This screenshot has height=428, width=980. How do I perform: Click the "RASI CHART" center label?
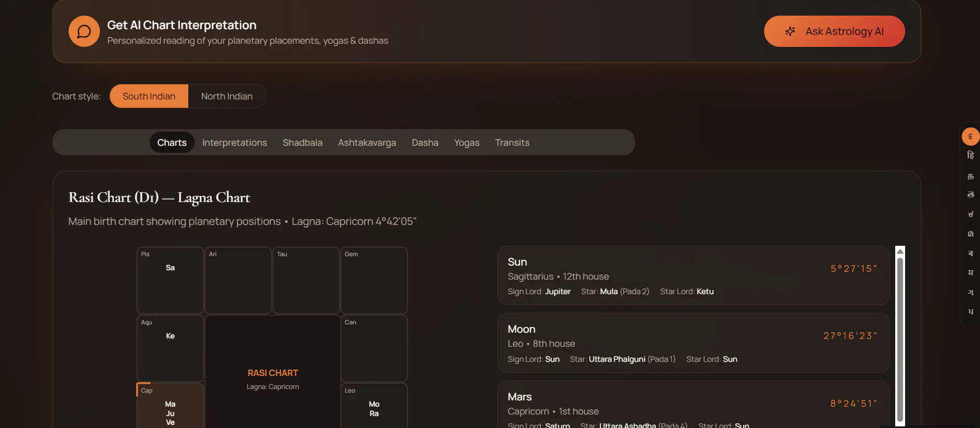tap(273, 373)
